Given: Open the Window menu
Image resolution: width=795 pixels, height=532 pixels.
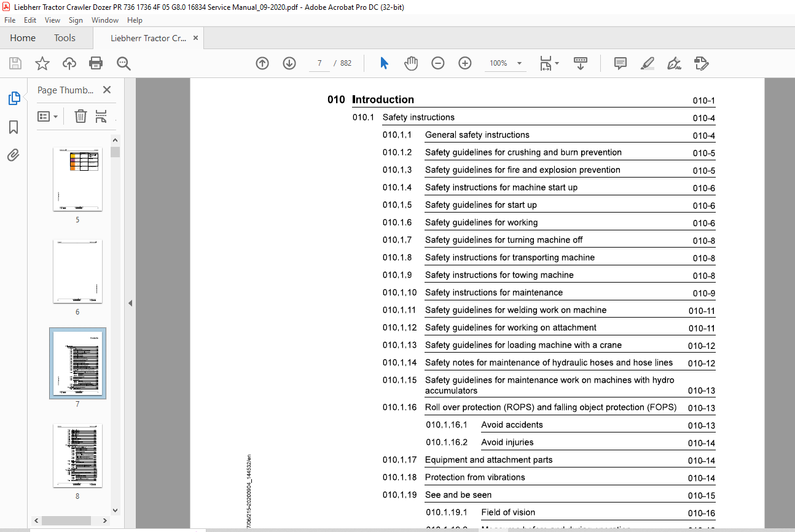Looking at the screenshot, I should 105,20.
